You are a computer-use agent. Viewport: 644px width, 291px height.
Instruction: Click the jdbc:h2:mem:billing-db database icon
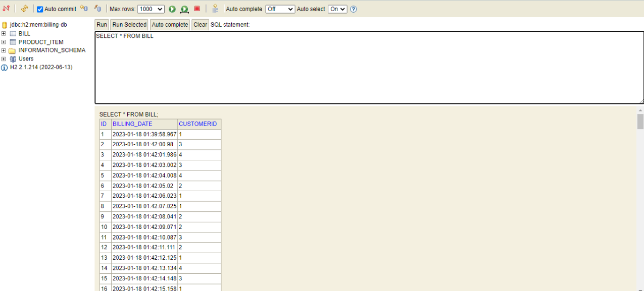(5, 25)
